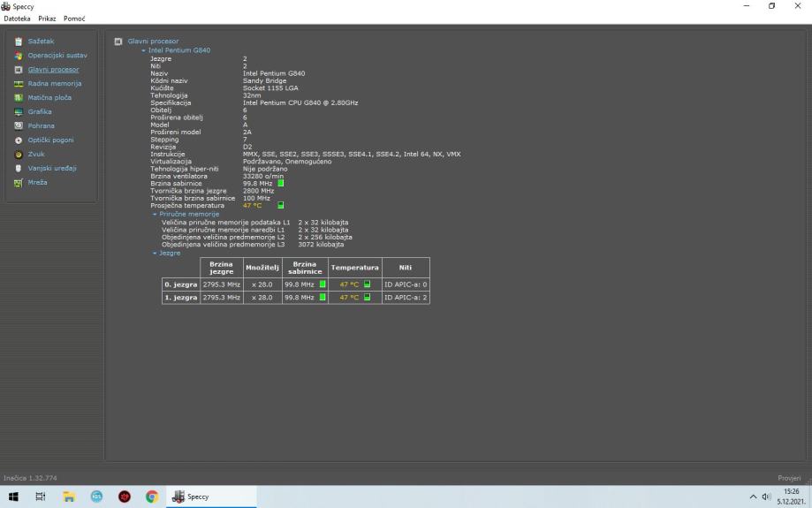Click bus speed indicator in 0. jezgra row
The width and height of the screenshot is (812, 508).
323,284
